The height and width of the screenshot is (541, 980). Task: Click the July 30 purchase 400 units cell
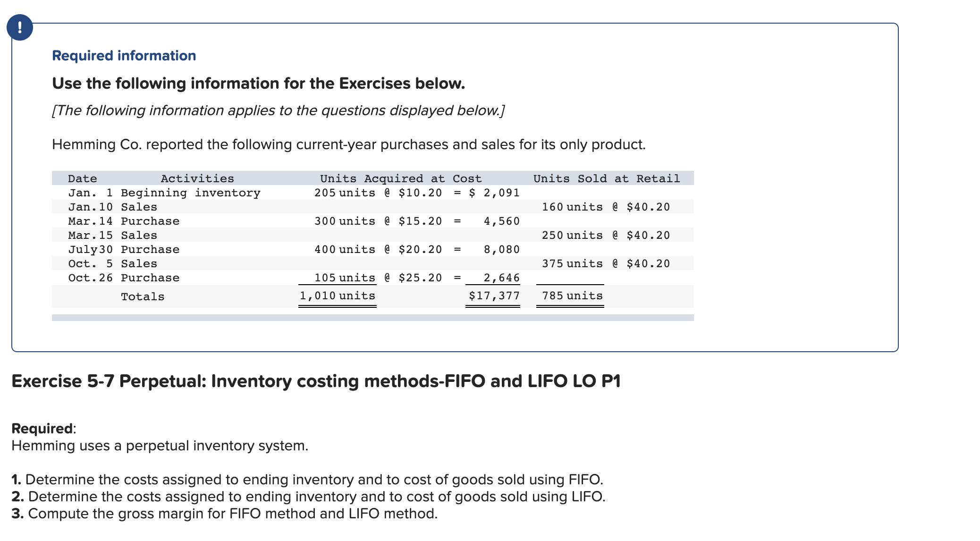coord(345,249)
